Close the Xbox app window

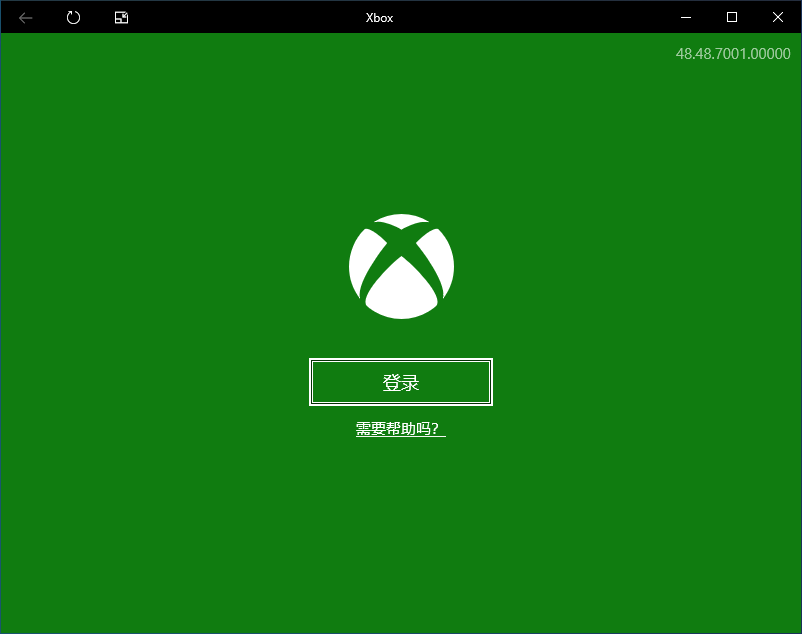778,17
